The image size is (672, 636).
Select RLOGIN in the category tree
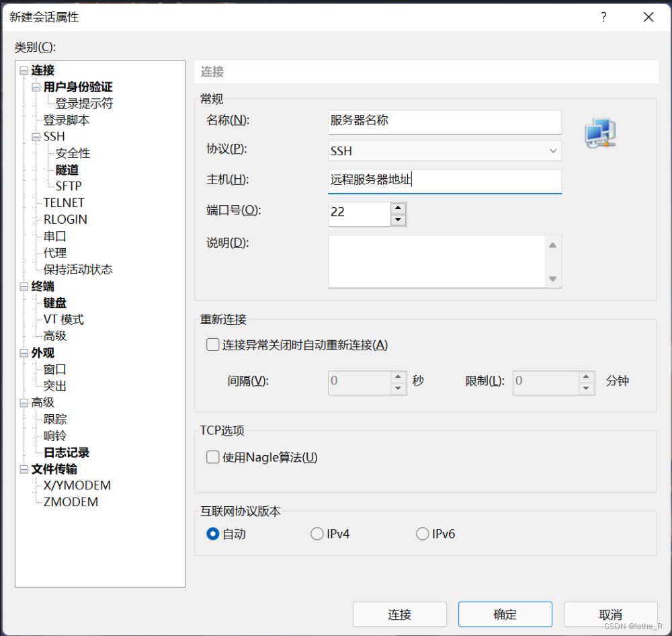65,220
